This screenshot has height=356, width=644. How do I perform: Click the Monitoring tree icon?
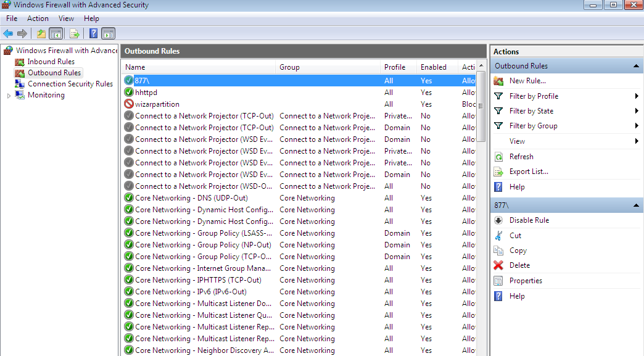pyautogui.click(x=19, y=95)
